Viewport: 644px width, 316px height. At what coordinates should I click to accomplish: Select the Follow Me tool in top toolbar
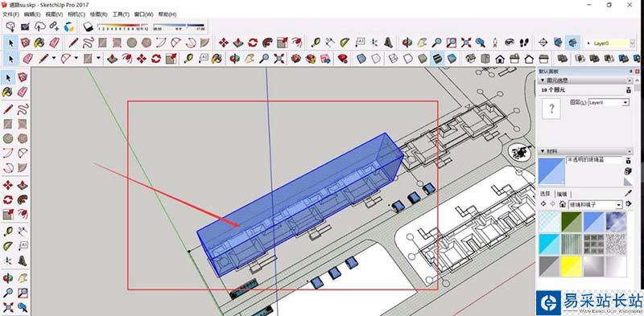[268, 43]
